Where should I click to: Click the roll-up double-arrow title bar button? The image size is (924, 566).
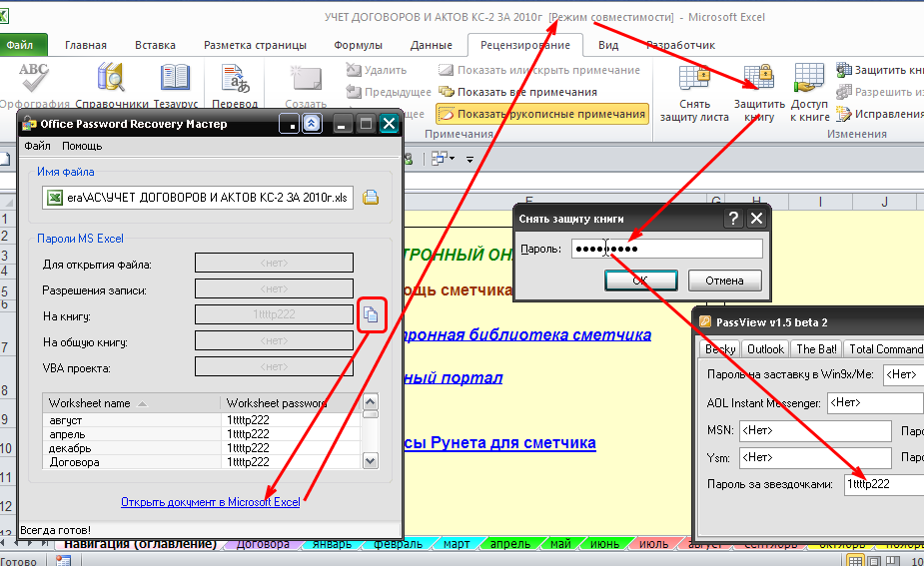coord(312,124)
